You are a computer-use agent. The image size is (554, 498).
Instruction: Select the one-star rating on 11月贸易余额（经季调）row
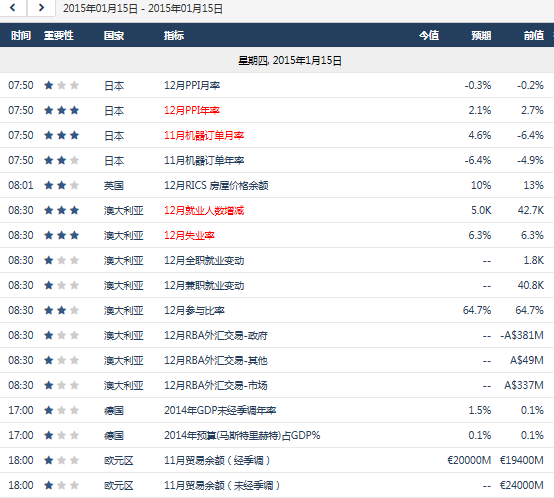(x=61, y=460)
